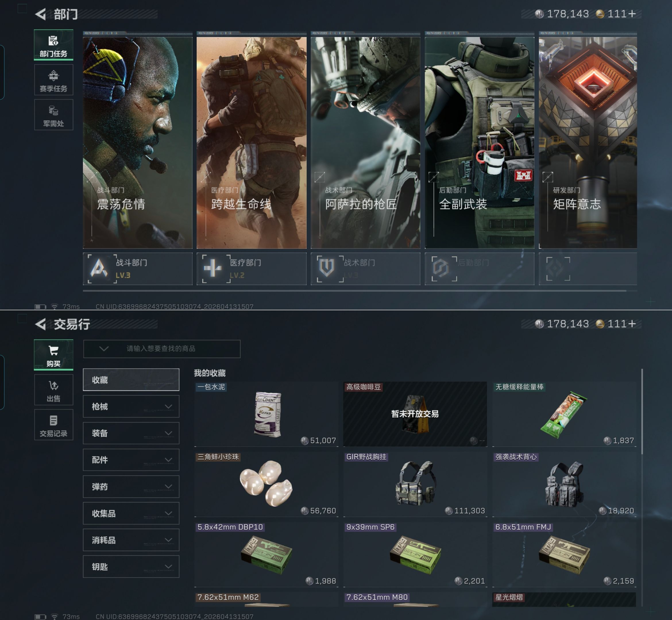This screenshot has height=620, width=672.
Task: Click the 战斗部门 LV.3 emblem icon
Action: point(100,269)
